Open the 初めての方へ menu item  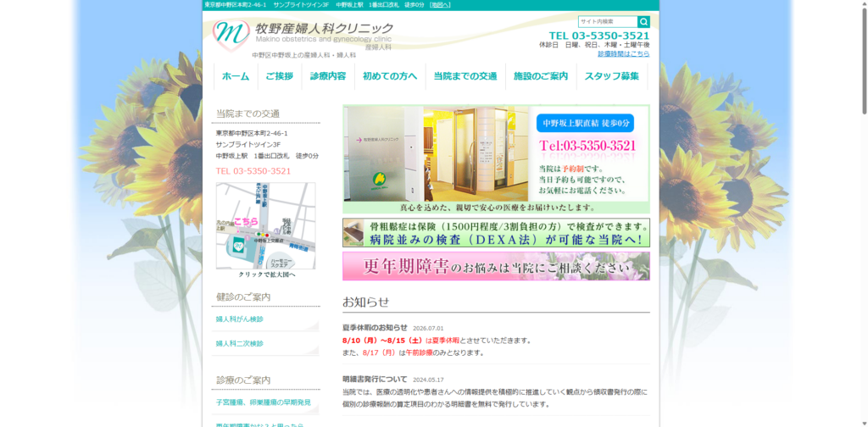(x=390, y=76)
